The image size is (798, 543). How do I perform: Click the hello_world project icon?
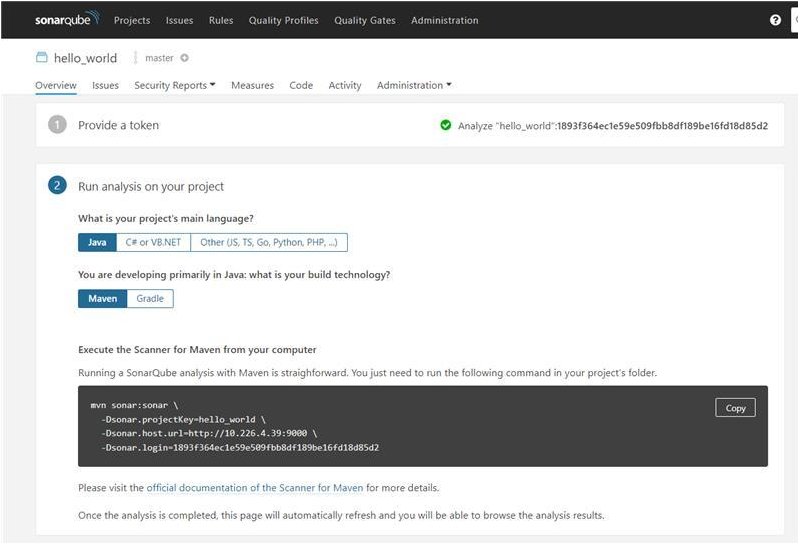coord(41,58)
